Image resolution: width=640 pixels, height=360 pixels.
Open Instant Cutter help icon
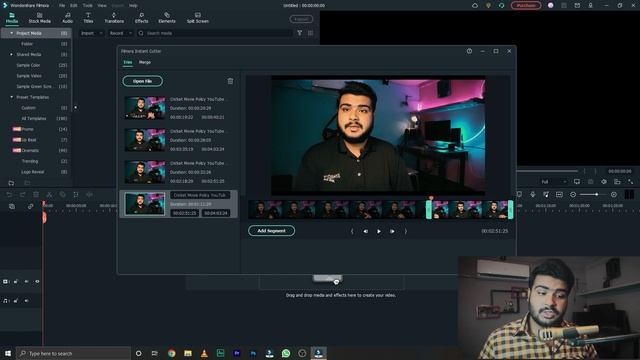pyautogui.click(x=469, y=51)
